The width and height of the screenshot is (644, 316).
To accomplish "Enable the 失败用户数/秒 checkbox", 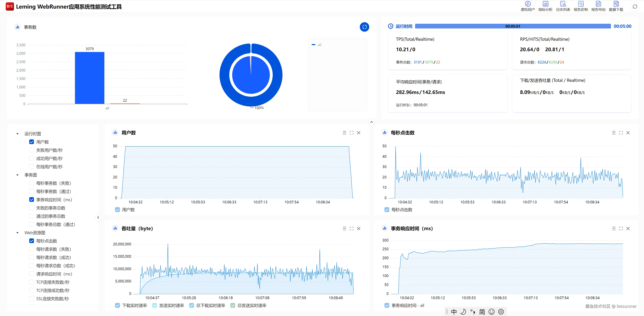I will [x=32, y=150].
